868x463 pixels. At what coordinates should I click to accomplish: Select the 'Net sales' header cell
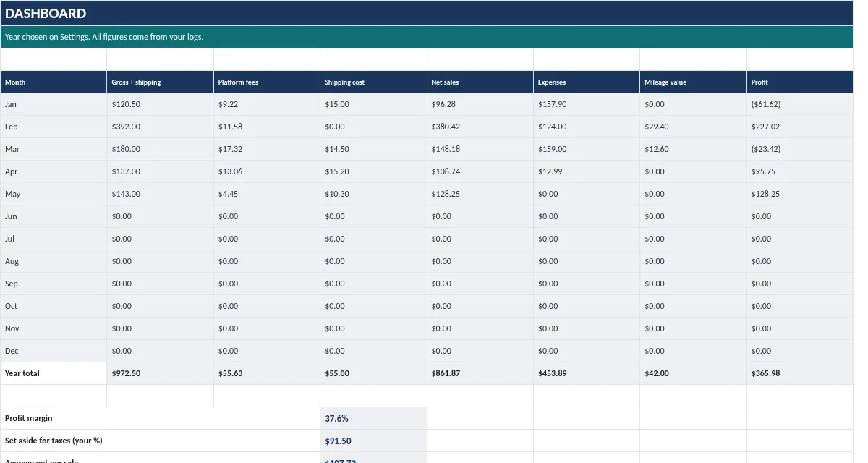click(480, 82)
